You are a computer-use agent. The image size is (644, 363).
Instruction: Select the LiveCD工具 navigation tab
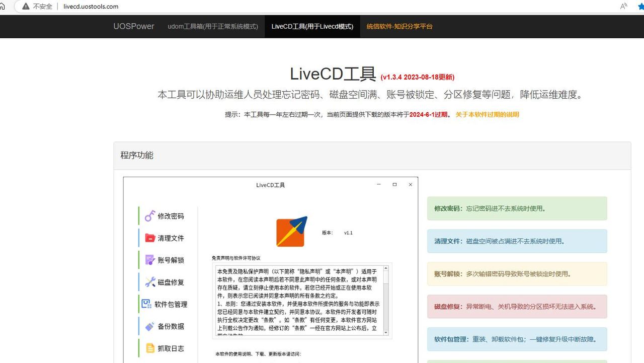312,26
